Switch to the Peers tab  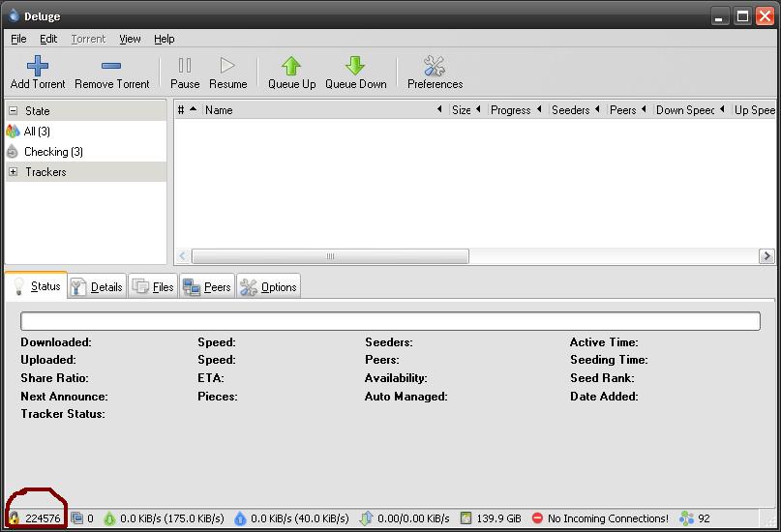coord(207,287)
